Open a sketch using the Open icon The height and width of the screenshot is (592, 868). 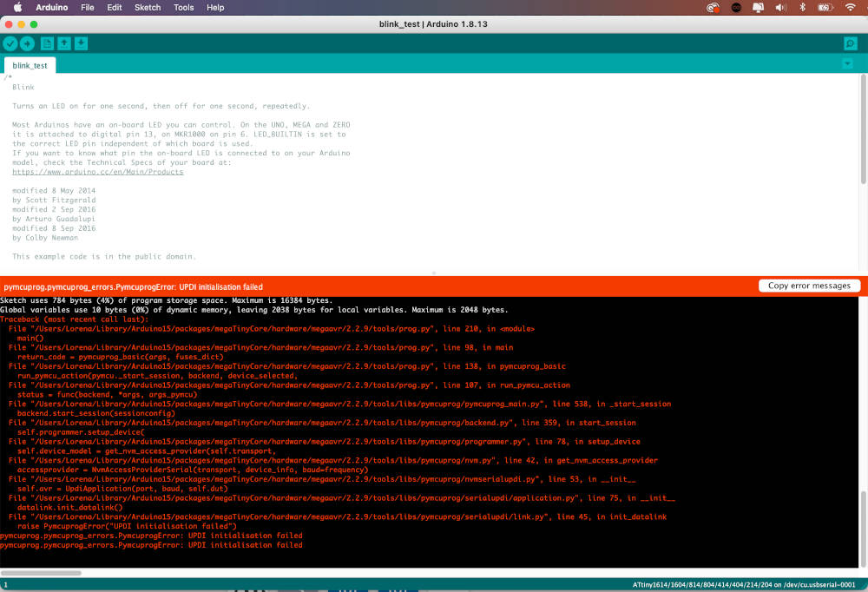pyautogui.click(x=64, y=43)
